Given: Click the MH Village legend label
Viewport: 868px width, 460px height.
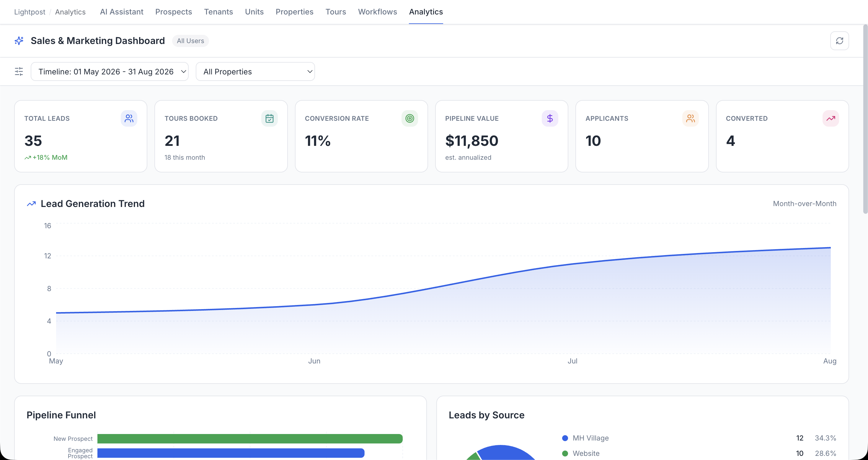Looking at the screenshot, I should tap(591, 438).
